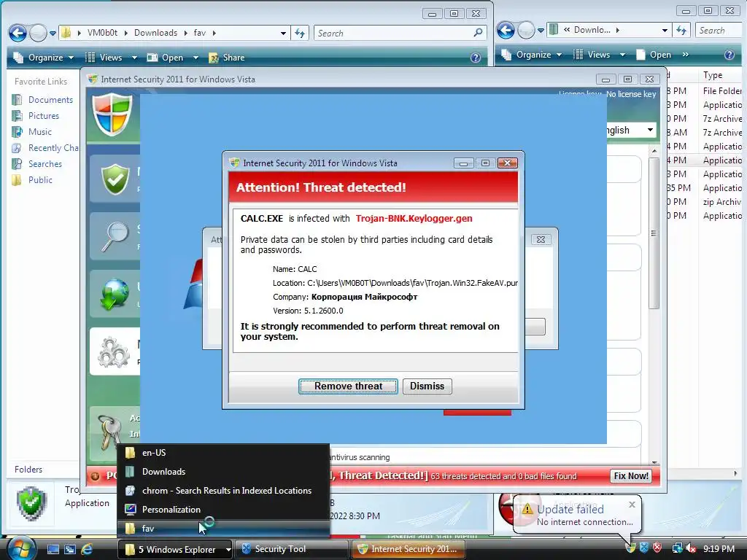The width and height of the screenshot is (747, 560).
Task: Open the Windows Start menu orb
Action: click(x=20, y=548)
